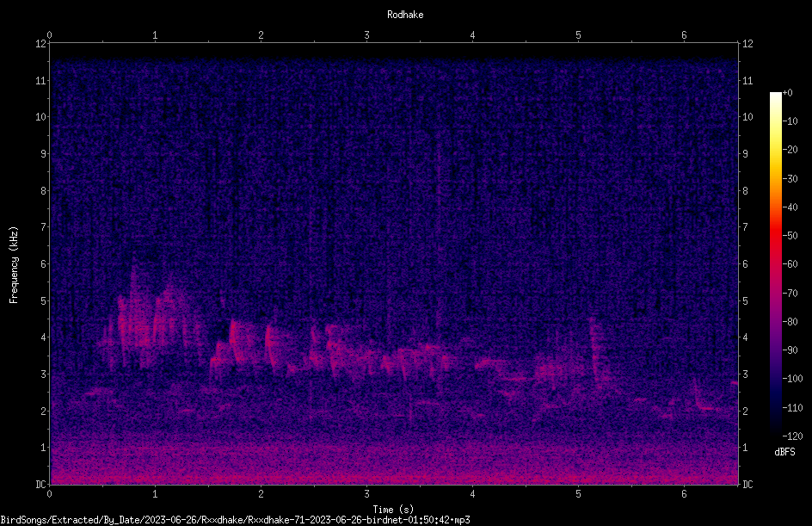Click the "4" tick on the bottom time axis
This screenshot has width=812, height=526.
point(472,494)
